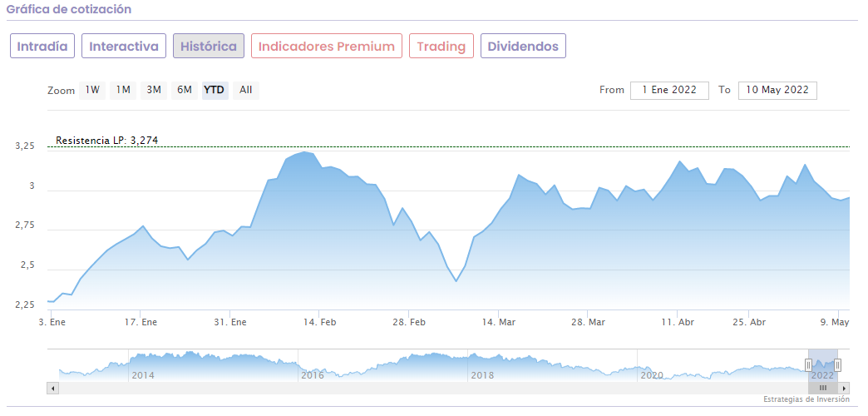Set zoom to 6M

(x=184, y=90)
